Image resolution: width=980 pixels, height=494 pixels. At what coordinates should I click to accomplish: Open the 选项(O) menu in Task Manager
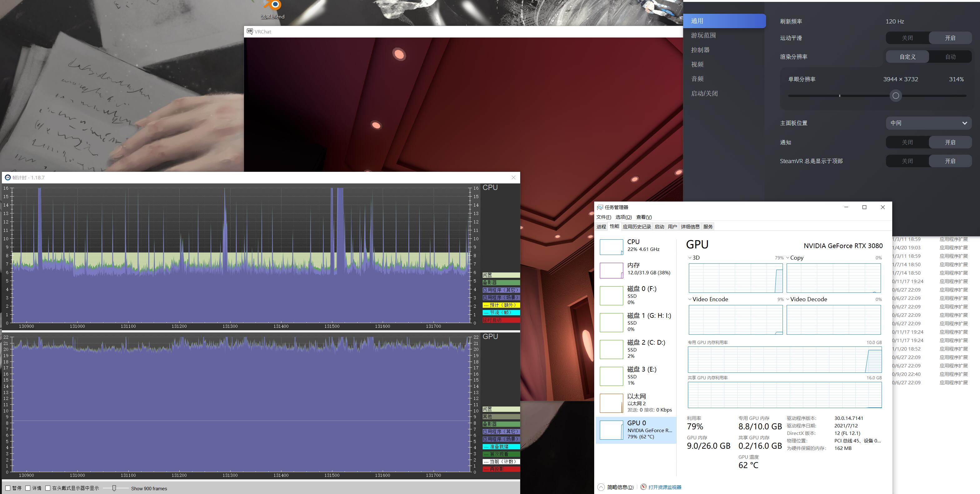[x=623, y=217]
